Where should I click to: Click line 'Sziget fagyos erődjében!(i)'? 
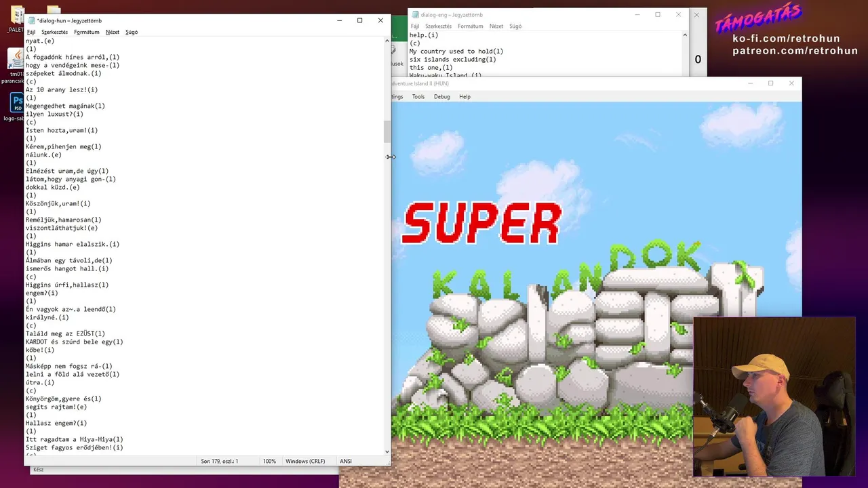75,448
